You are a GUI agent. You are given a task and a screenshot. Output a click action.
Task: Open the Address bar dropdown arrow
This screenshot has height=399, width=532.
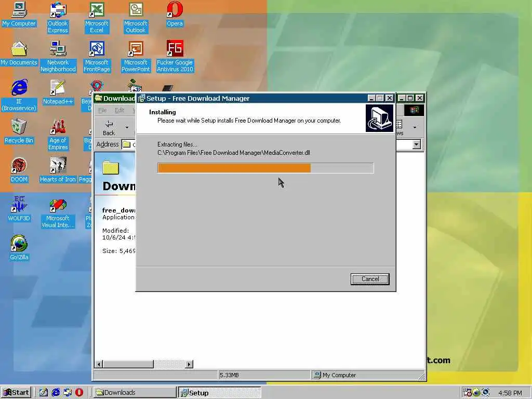tap(416, 144)
